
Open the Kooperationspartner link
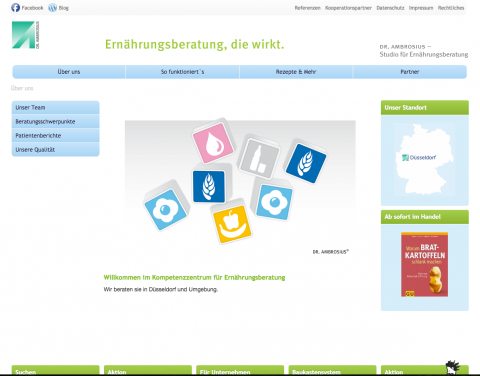click(x=348, y=8)
